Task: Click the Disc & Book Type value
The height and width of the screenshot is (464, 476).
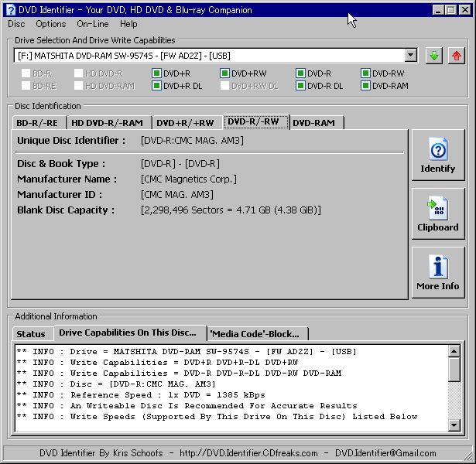Action: click(180, 163)
